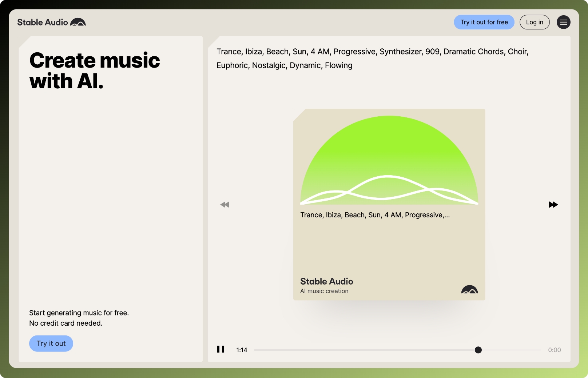The width and height of the screenshot is (588, 378).
Task: Click the Stable Audio wordmark in header
Action: click(x=43, y=22)
